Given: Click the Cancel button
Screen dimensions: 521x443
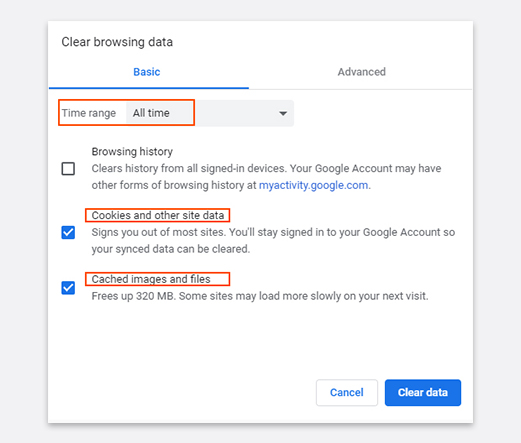Looking at the screenshot, I should [x=347, y=392].
